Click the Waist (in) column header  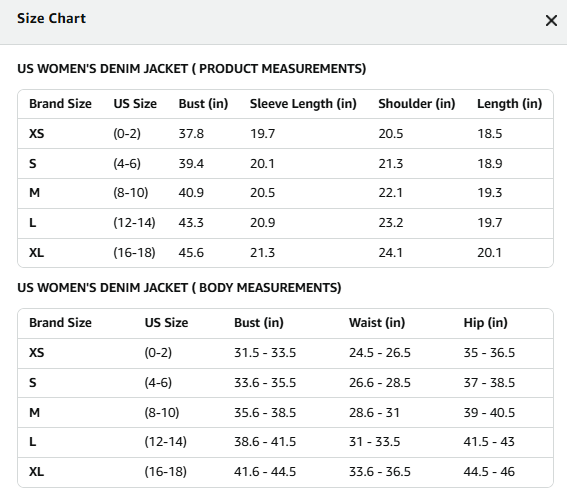click(x=377, y=323)
